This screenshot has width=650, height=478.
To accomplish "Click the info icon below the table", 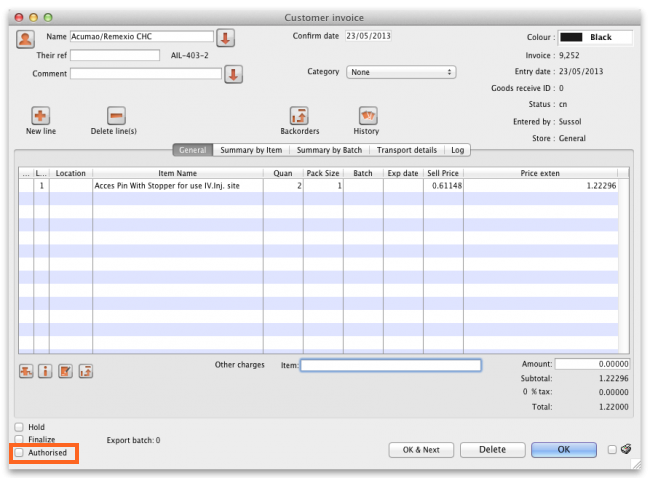I will 45,372.
